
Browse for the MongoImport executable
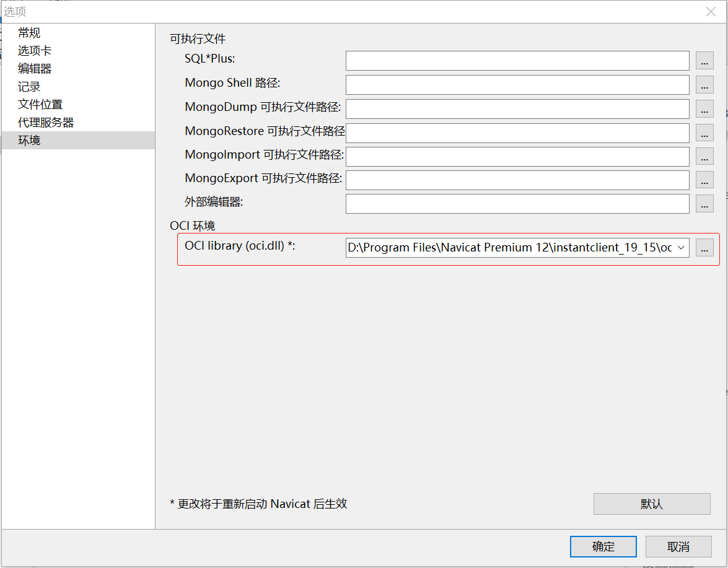[704, 156]
